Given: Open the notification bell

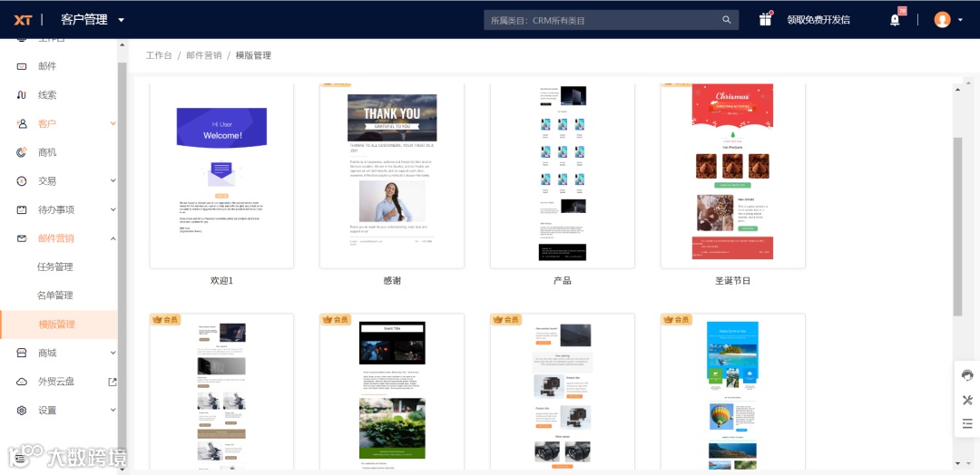Looking at the screenshot, I should [x=895, y=20].
